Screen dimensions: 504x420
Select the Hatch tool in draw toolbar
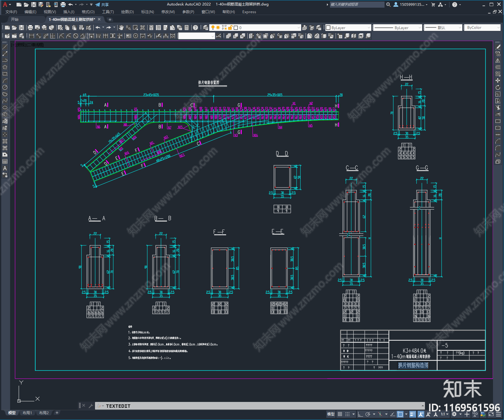tap(5, 141)
